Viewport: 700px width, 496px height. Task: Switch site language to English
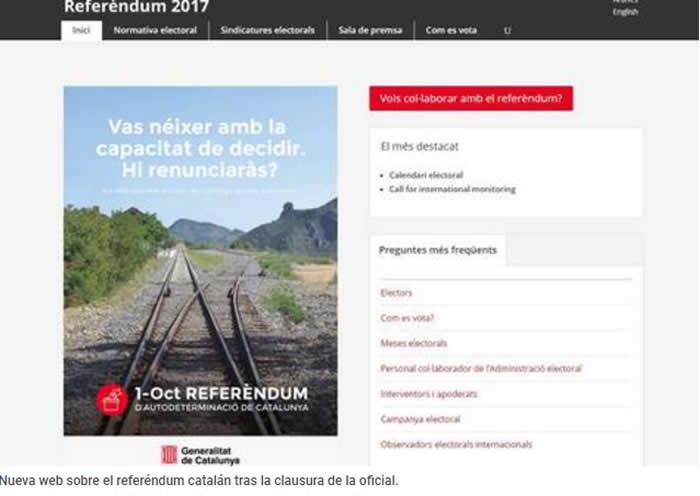625,12
